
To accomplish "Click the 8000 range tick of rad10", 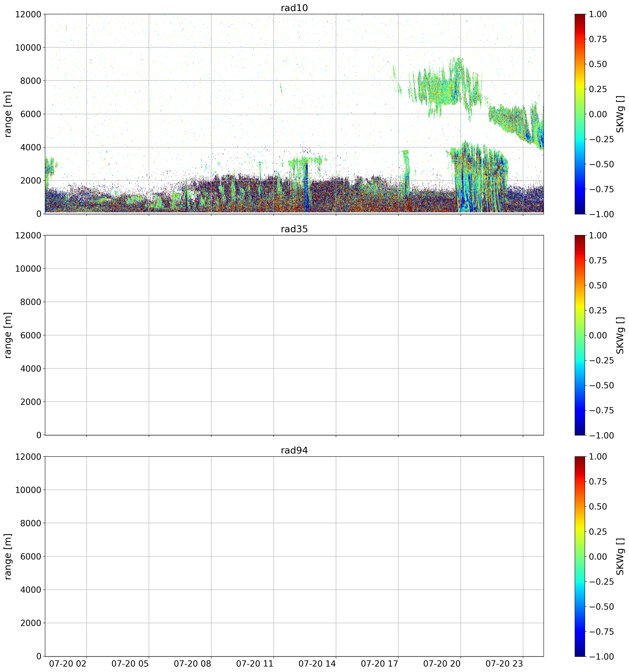I will pyautogui.click(x=30, y=81).
